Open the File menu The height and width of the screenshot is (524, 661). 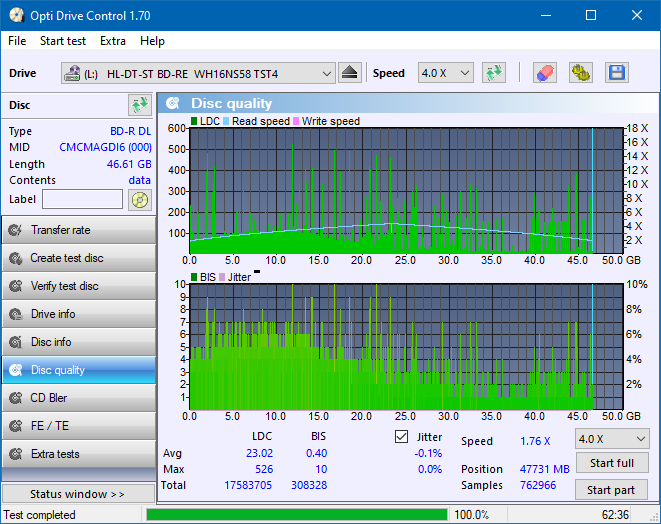(17, 41)
